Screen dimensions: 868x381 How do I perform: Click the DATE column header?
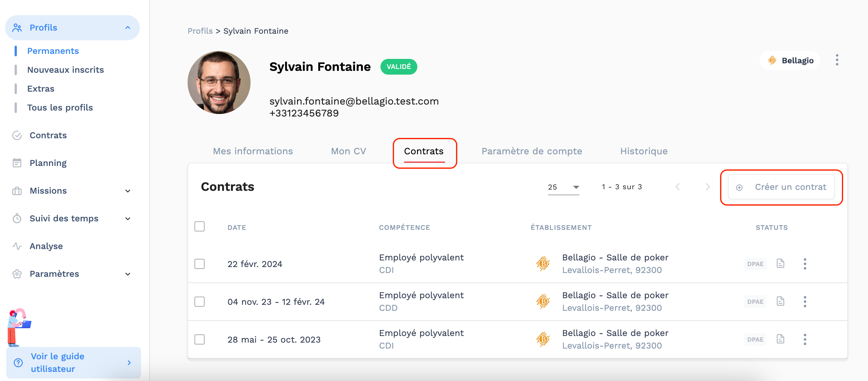(x=237, y=228)
